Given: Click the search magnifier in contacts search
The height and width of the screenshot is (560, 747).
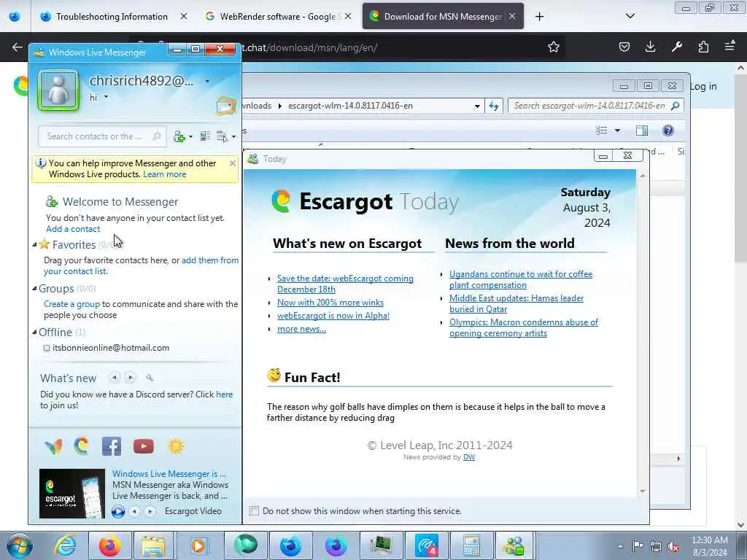Looking at the screenshot, I should [156, 136].
